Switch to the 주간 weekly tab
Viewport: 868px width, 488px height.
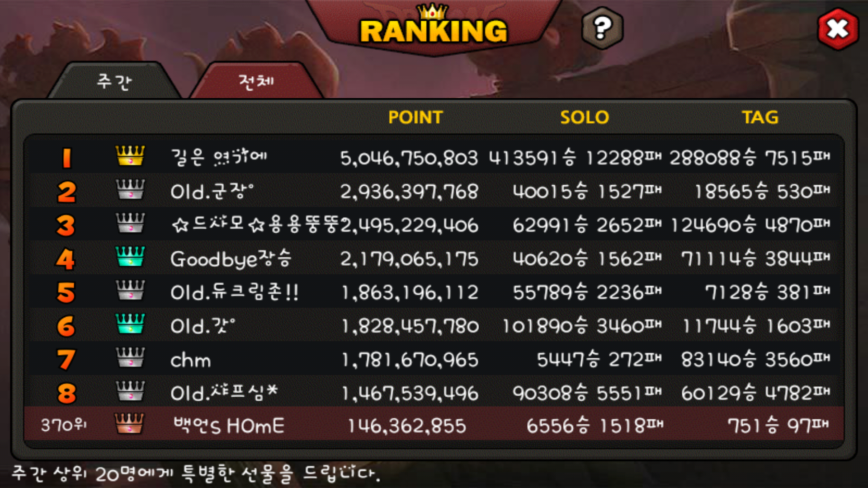click(x=114, y=81)
